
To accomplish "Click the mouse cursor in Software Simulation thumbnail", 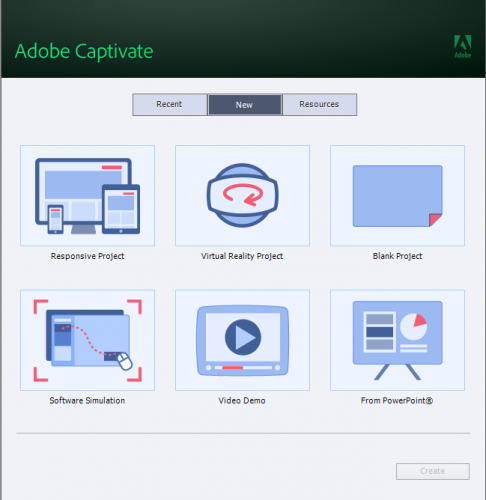I will [125, 361].
